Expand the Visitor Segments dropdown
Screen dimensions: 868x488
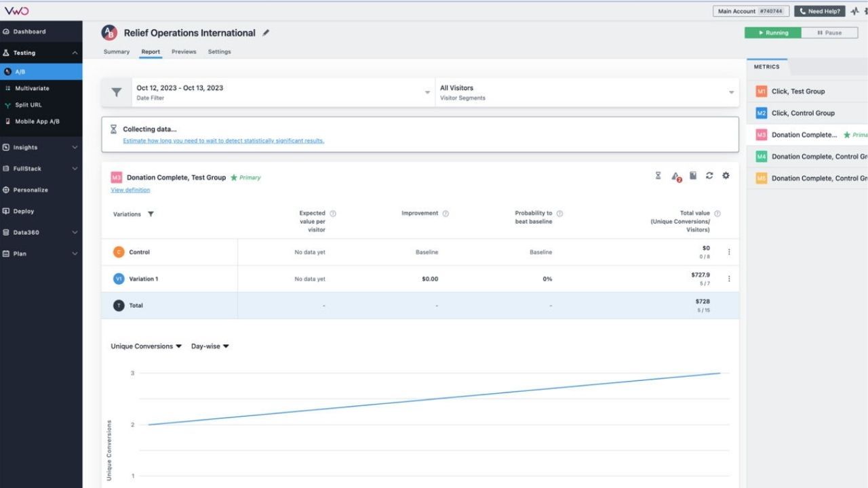[587, 92]
